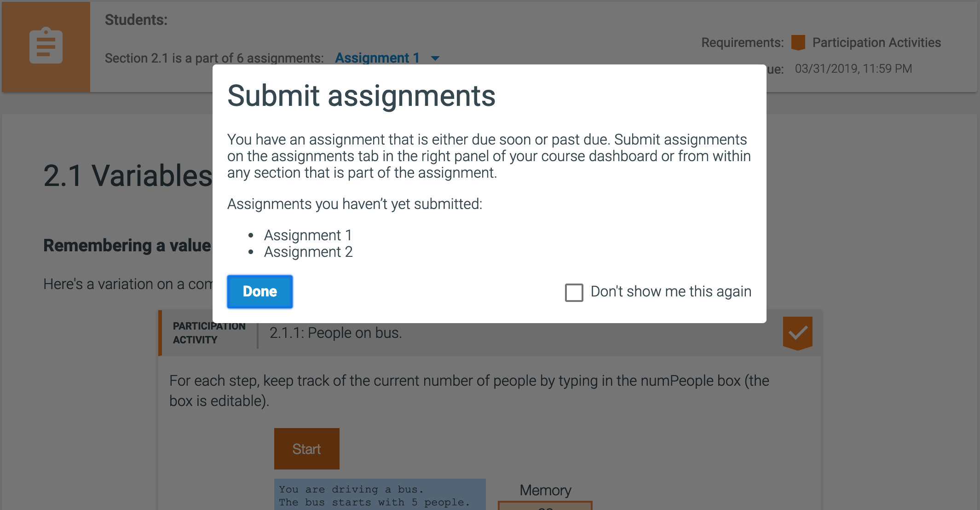Screen dimensions: 980x510
Task: Click the orange assignment clipboard icon
Action: 46,46
